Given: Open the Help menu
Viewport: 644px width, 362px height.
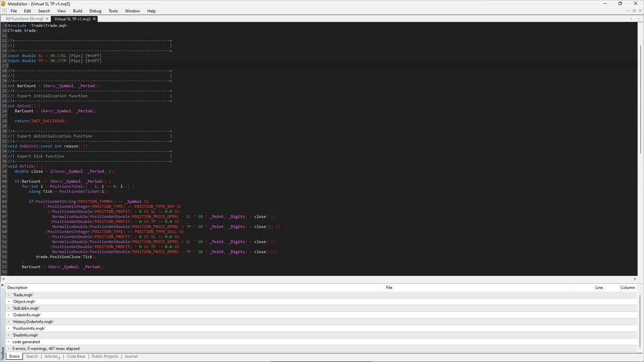Looking at the screenshot, I should point(151,11).
